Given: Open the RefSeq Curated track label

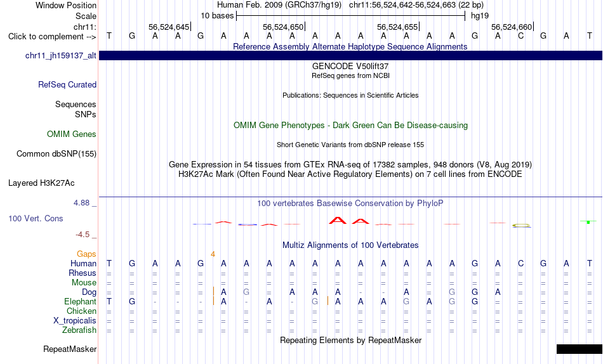Looking at the screenshot, I should [x=67, y=84].
